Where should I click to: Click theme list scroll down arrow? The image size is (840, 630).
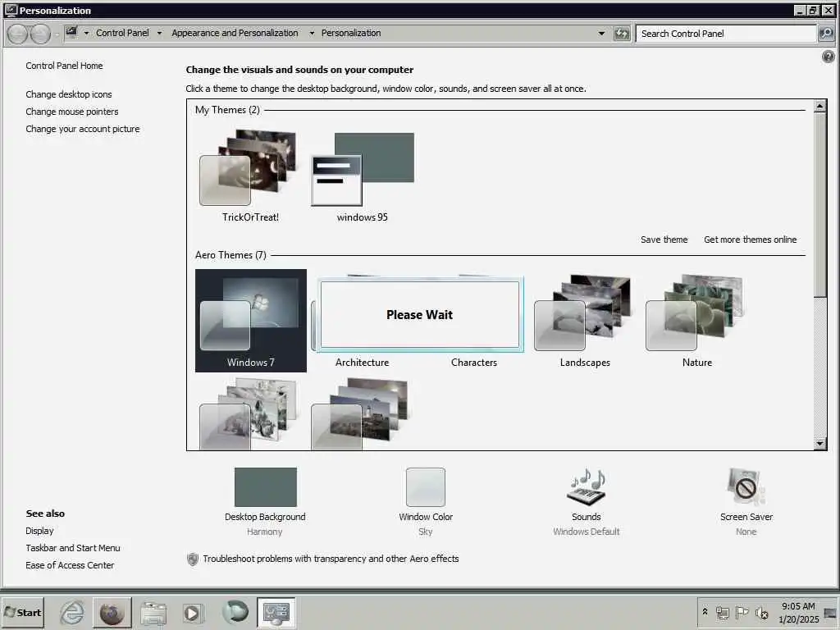819,443
